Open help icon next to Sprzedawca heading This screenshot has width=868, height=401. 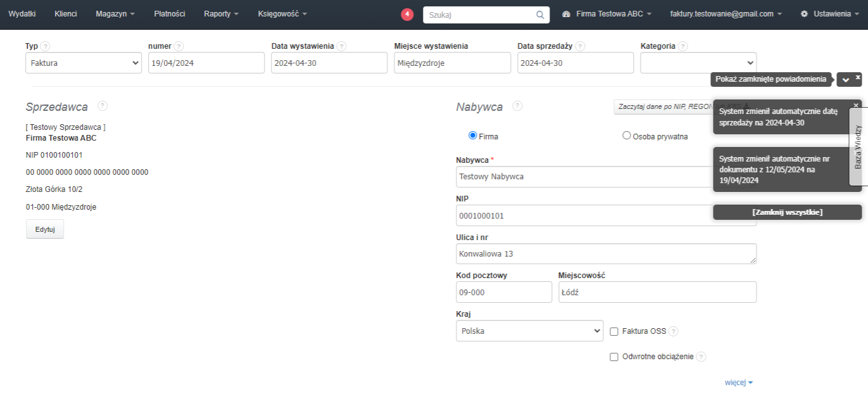tap(103, 106)
